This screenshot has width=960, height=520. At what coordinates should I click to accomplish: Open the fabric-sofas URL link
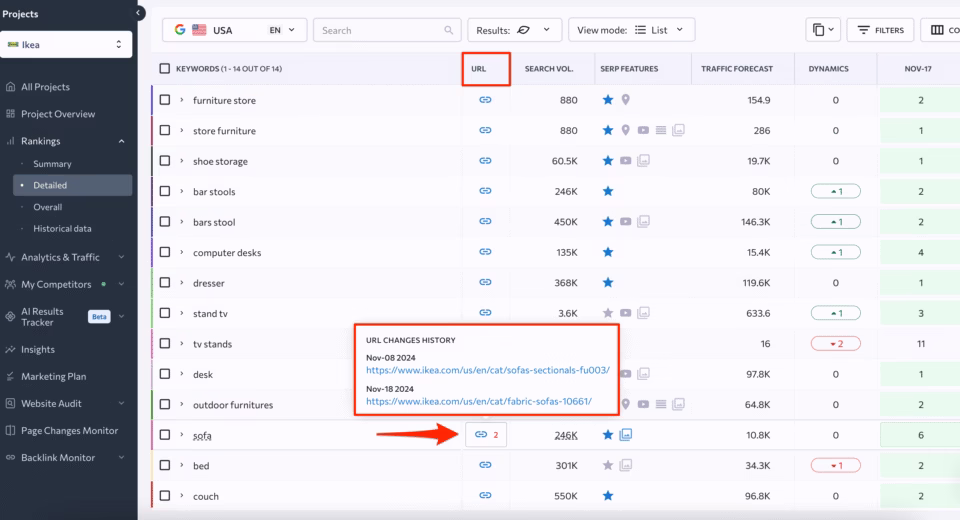(479, 401)
